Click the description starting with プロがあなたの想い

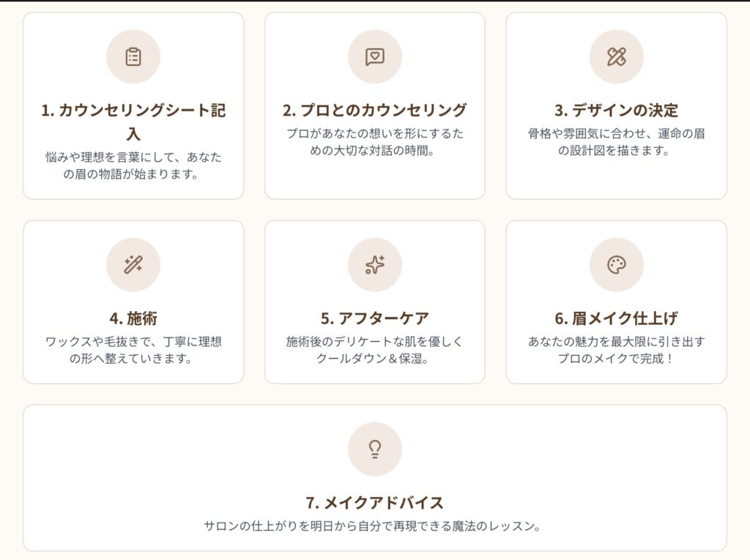[x=374, y=142]
